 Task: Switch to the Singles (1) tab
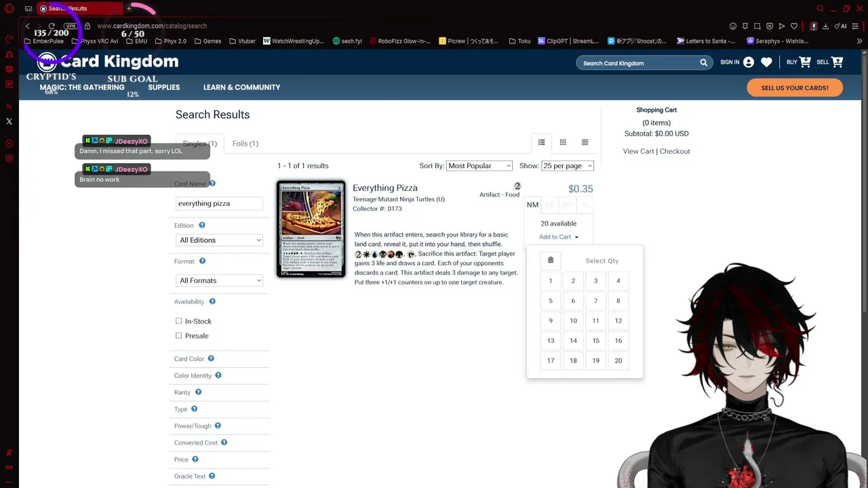[x=199, y=144]
